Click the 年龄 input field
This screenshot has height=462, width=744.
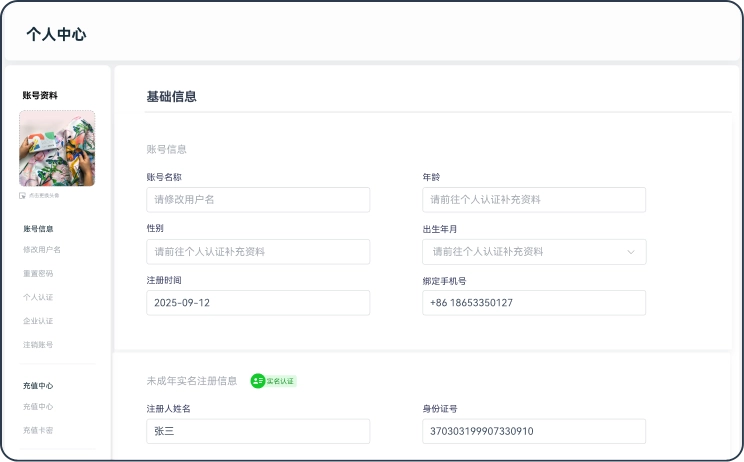[x=534, y=200]
